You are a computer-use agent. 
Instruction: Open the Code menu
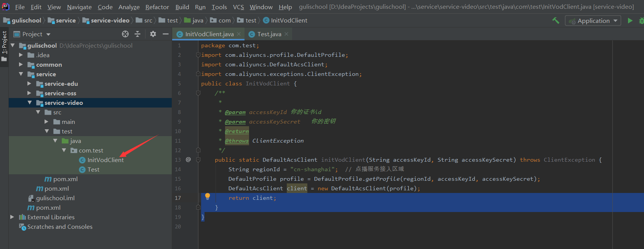pos(105,7)
